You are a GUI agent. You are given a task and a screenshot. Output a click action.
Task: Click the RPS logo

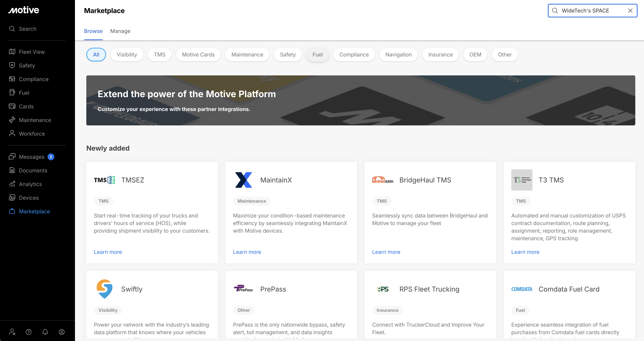coord(383,289)
